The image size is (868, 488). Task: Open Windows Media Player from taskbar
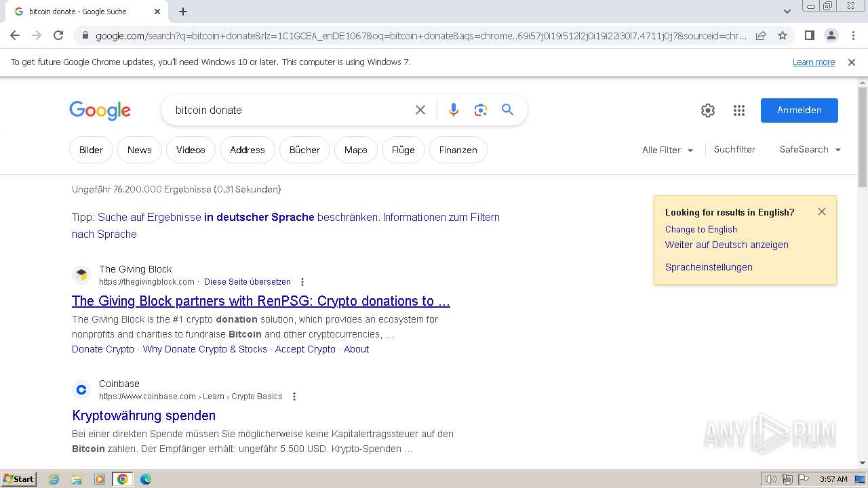pos(100,479)
